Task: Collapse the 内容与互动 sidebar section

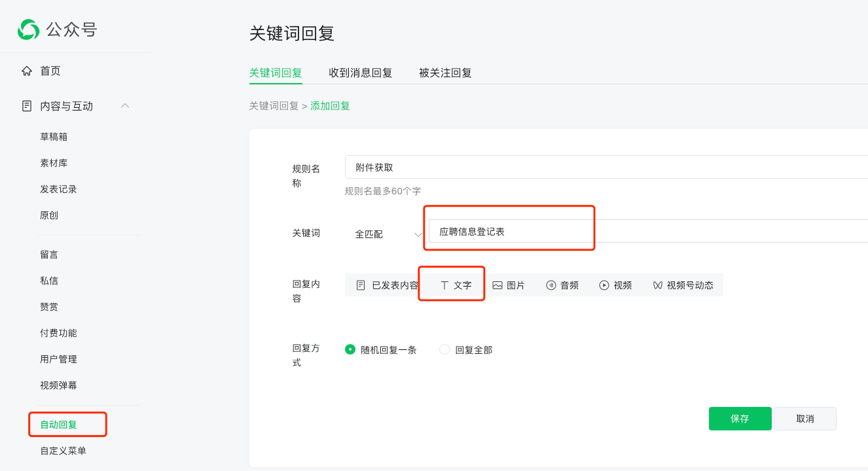Action: 125,106
